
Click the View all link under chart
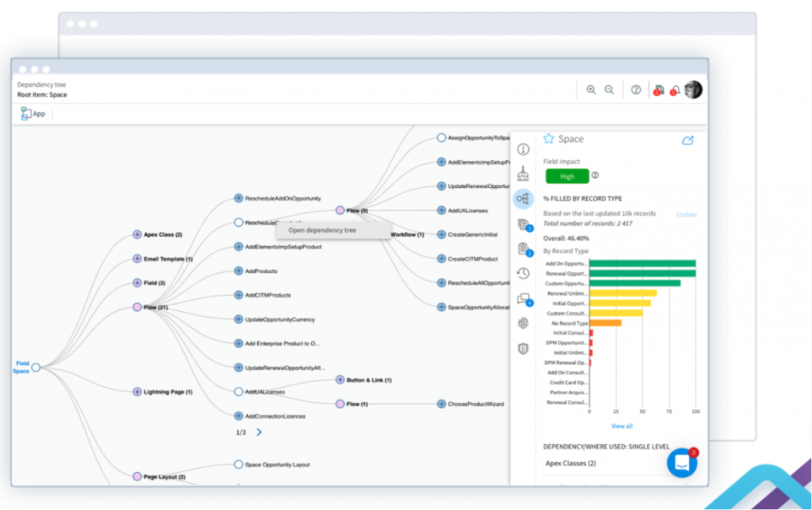(x=622, y=426)
